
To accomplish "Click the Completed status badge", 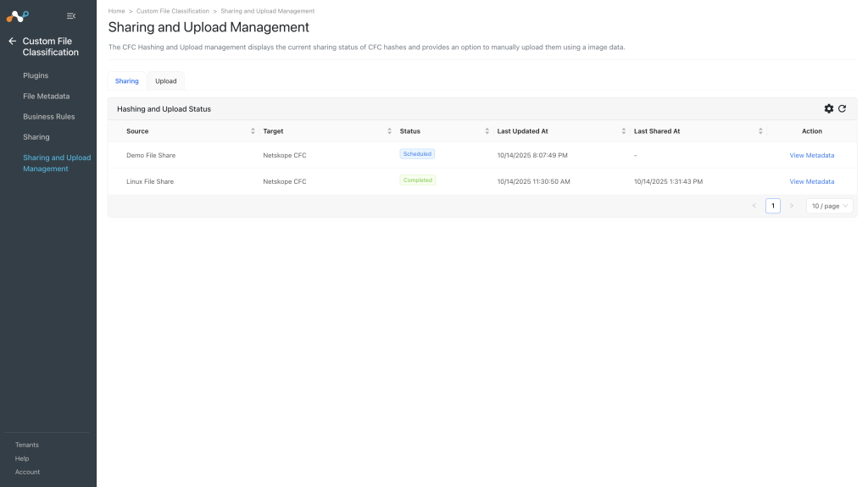I will (x=417, y=180).
